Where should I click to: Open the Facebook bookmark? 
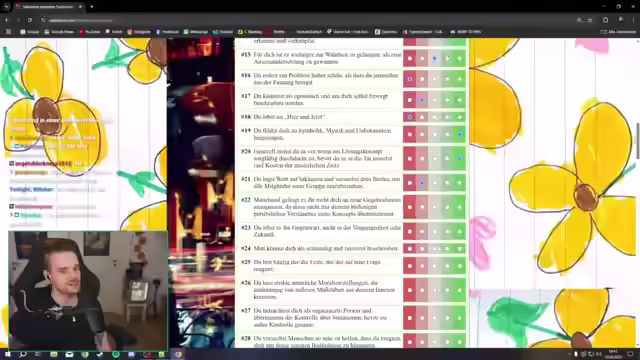coord(167,31)
